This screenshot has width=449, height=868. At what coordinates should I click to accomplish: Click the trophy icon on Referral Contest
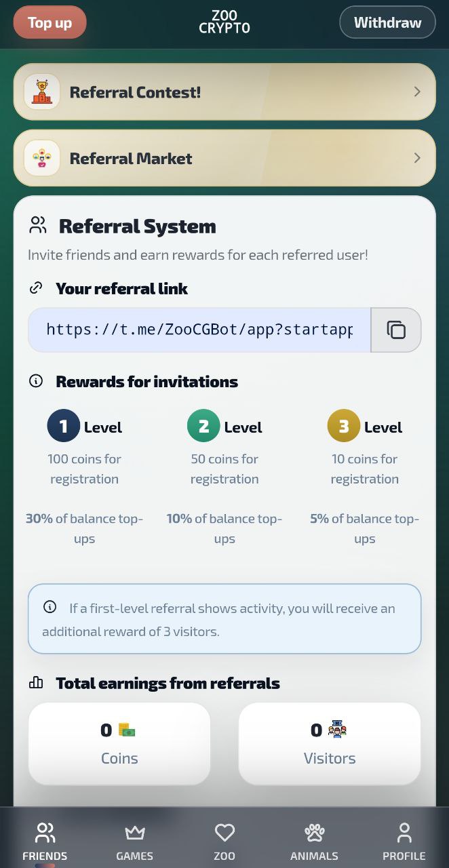[x=41, y=91]
